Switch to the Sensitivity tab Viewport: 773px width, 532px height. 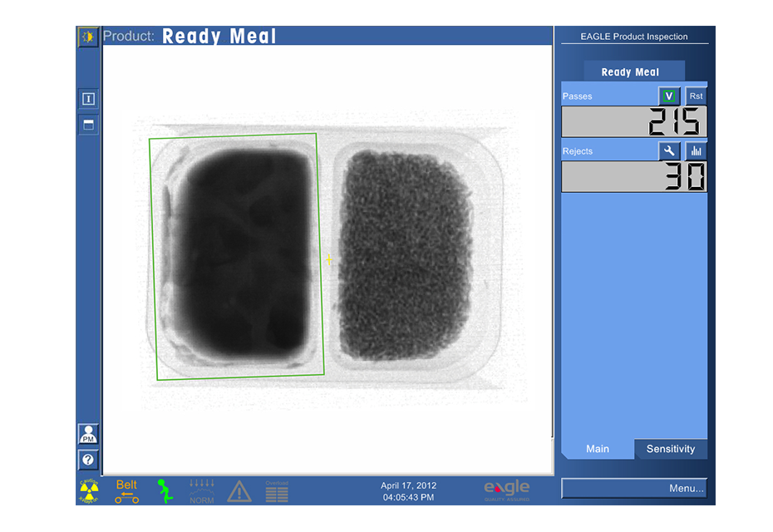tap(670, 449)
